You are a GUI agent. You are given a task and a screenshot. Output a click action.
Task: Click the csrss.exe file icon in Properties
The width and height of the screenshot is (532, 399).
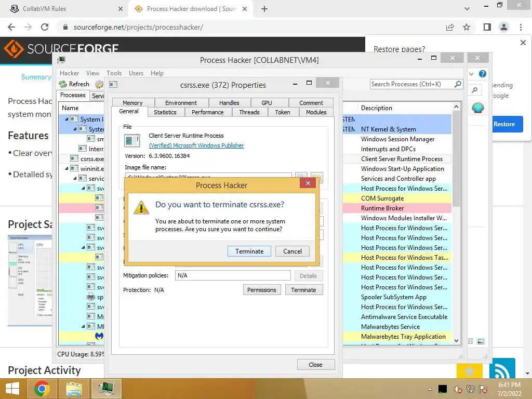132,140
